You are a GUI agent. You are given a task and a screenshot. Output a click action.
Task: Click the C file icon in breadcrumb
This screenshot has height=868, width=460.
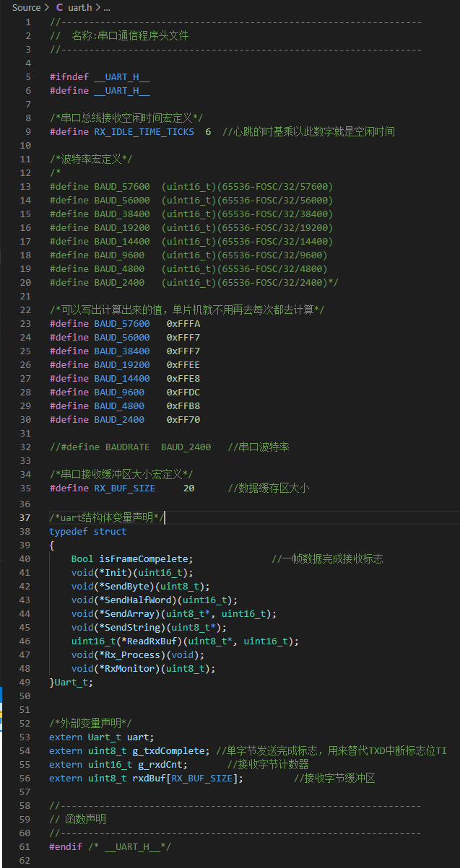coord(59,7)
